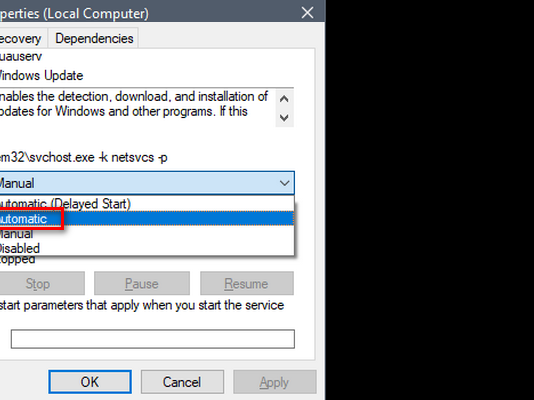Click the Apply button
This screenshot has height=400, width=534.
274,382
